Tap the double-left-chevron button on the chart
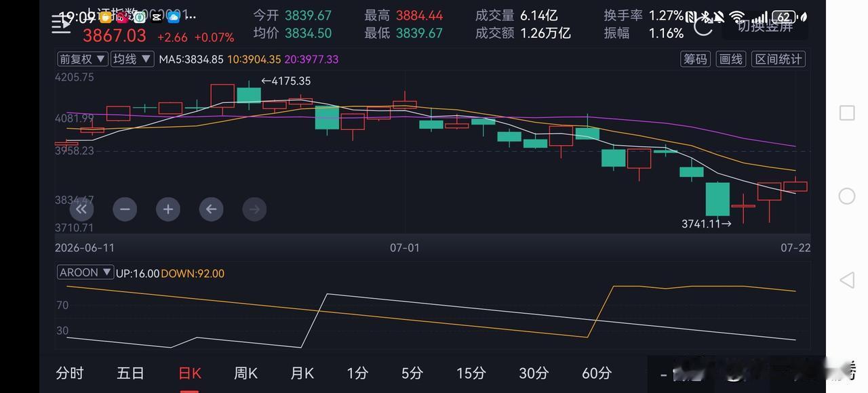Viewport: 868px width, 393px height. (x=80, y=209)
